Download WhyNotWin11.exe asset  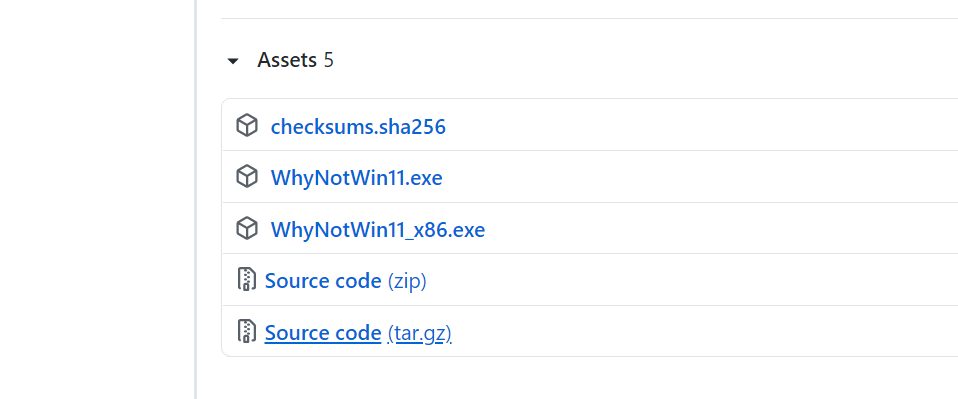click(356, 178)
